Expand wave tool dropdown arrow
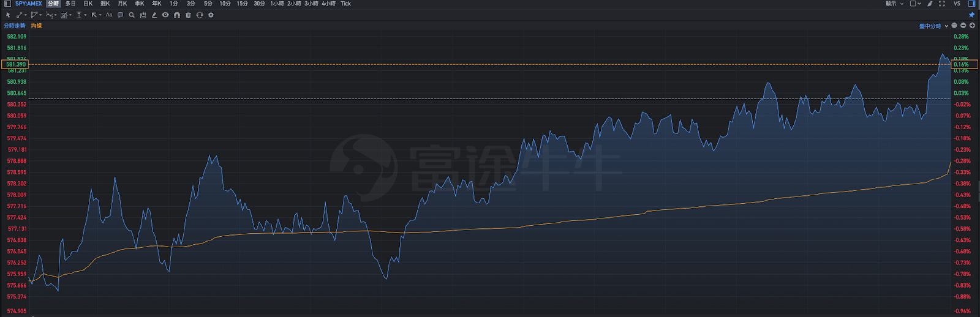The height and width of the screenshot is (317, 980). coord(55,15)
